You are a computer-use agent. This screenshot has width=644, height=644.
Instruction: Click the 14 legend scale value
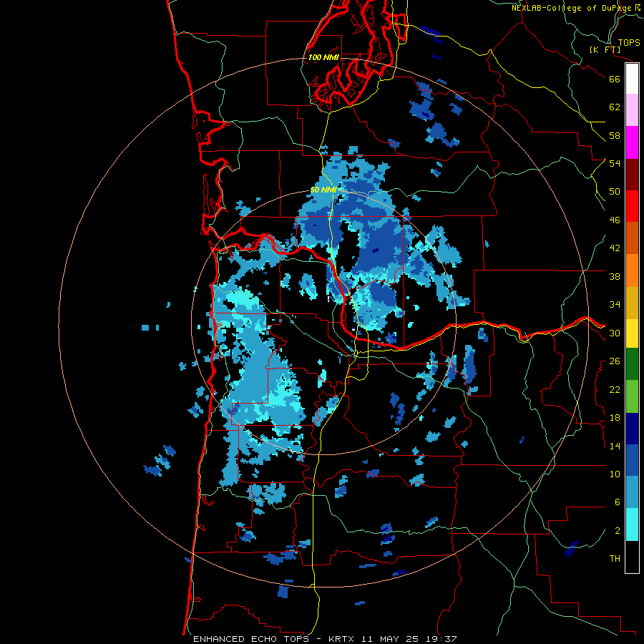[x=615, y=446]
